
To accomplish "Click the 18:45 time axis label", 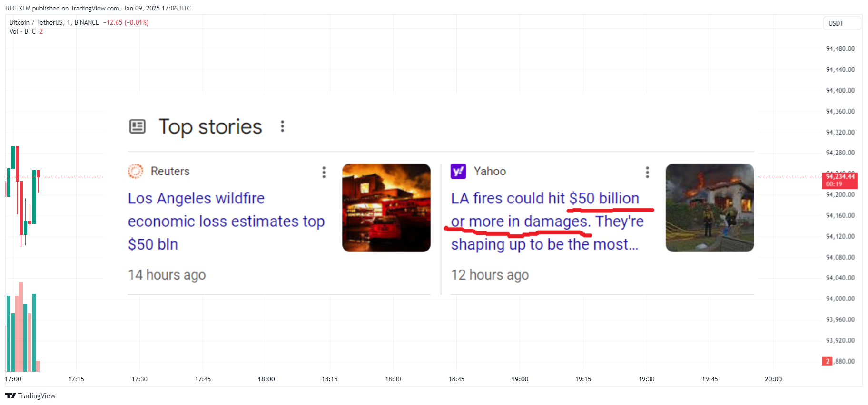I will 456,379.
